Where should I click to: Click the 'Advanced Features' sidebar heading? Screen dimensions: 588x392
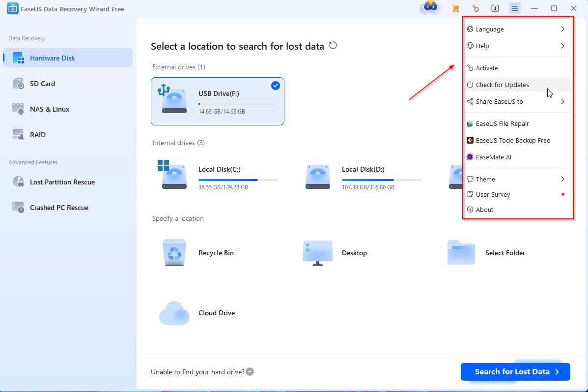click(33, 162)
